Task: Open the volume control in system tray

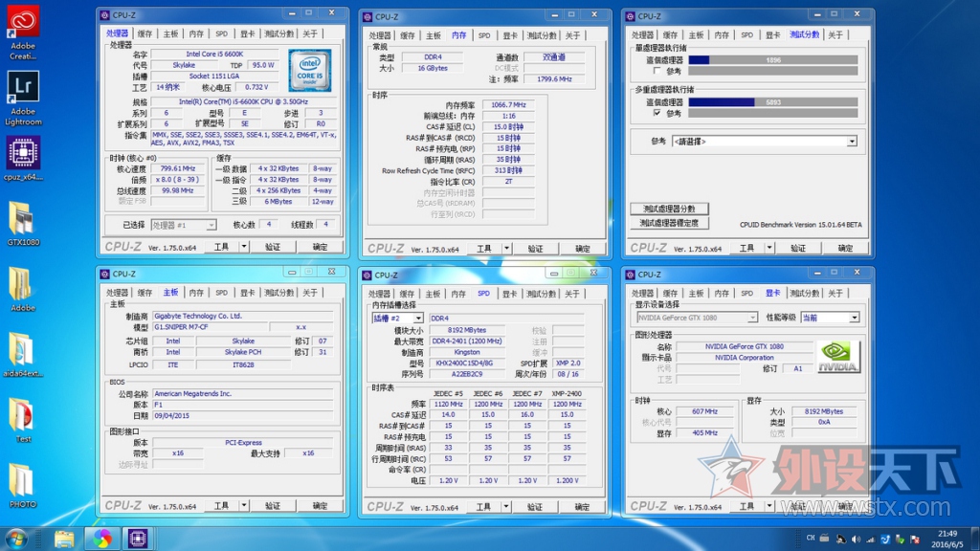Action: (x=855, y=539)
